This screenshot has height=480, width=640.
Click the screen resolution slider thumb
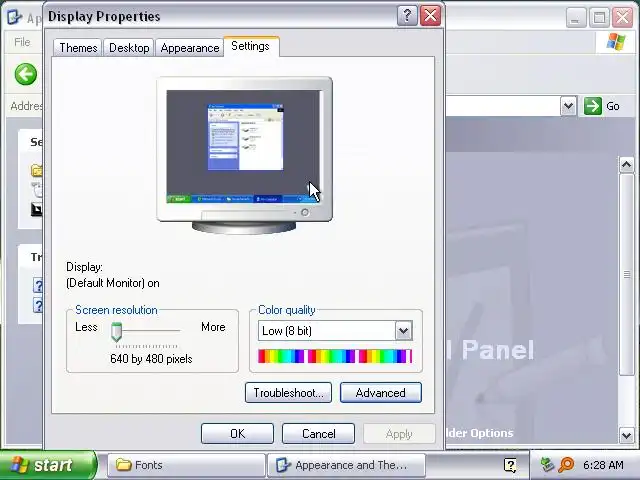(x=116, y=332)
